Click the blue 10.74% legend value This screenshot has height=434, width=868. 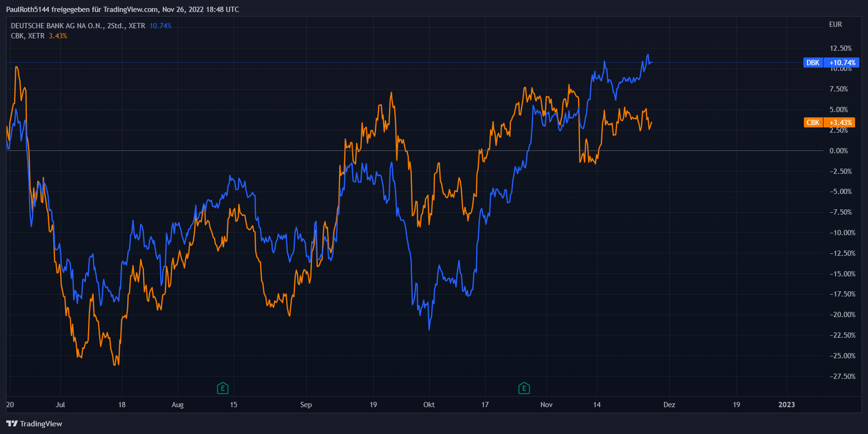(160, 26)
